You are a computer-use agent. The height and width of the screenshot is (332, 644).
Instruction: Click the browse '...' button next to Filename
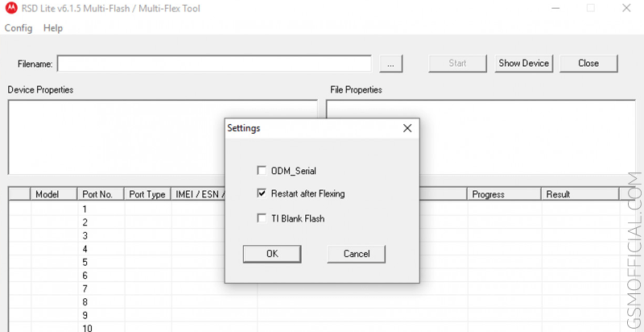click(x=390, y=64)
